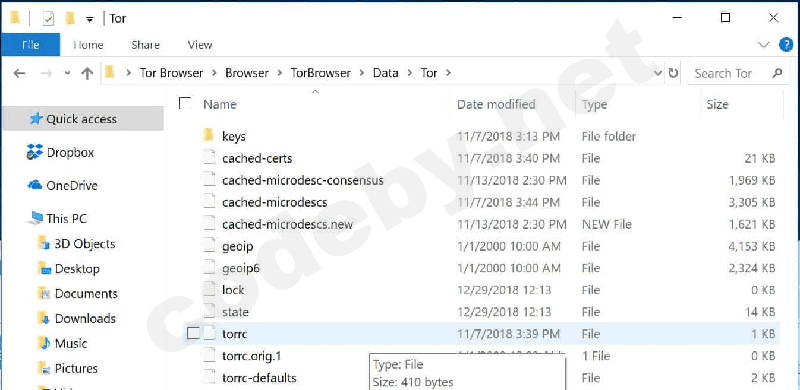
Task: Expand the ribbon with the chevron
Action: 764,45
